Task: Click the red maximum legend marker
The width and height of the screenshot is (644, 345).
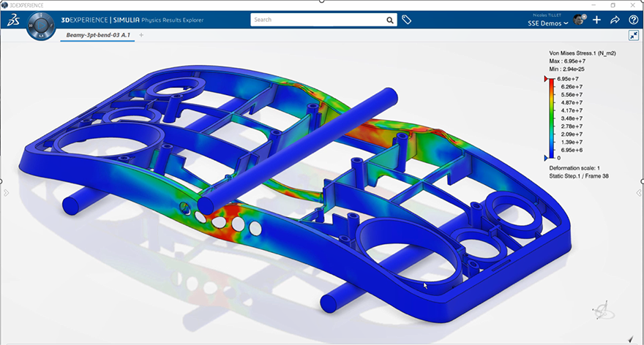Action: (x=545, y=78)
